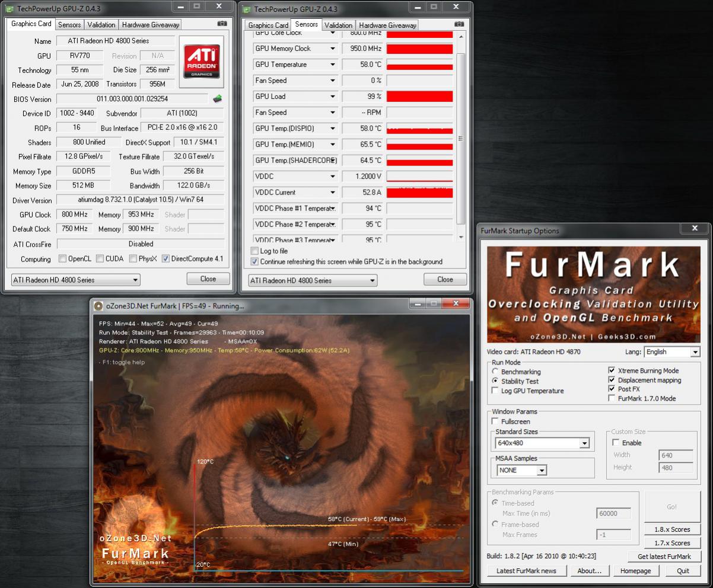Click Close button in Sensors GPU-Z window

pos(445,279)
